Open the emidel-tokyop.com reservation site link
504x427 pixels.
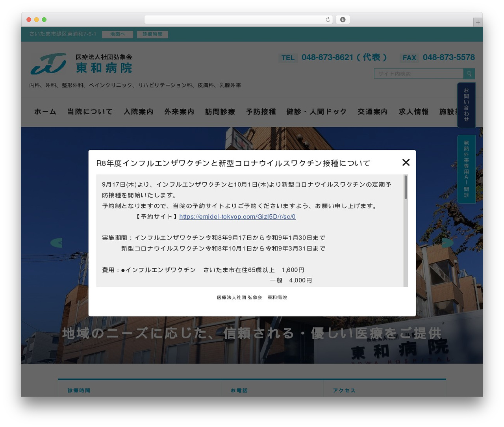tap(237, 217)
